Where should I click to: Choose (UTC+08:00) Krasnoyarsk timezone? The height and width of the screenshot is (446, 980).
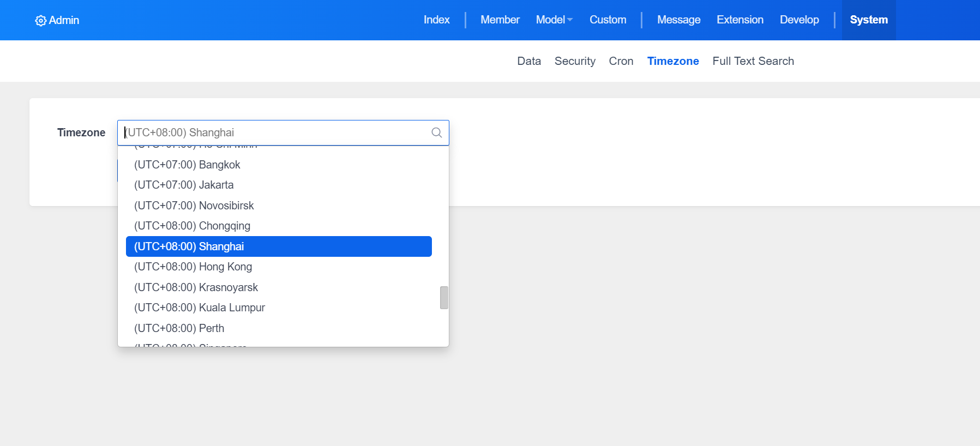pos(196,287)
